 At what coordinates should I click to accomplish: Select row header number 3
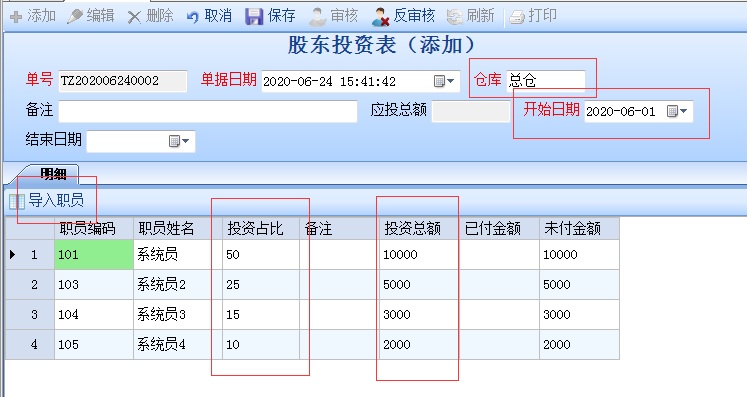point(30,315)
